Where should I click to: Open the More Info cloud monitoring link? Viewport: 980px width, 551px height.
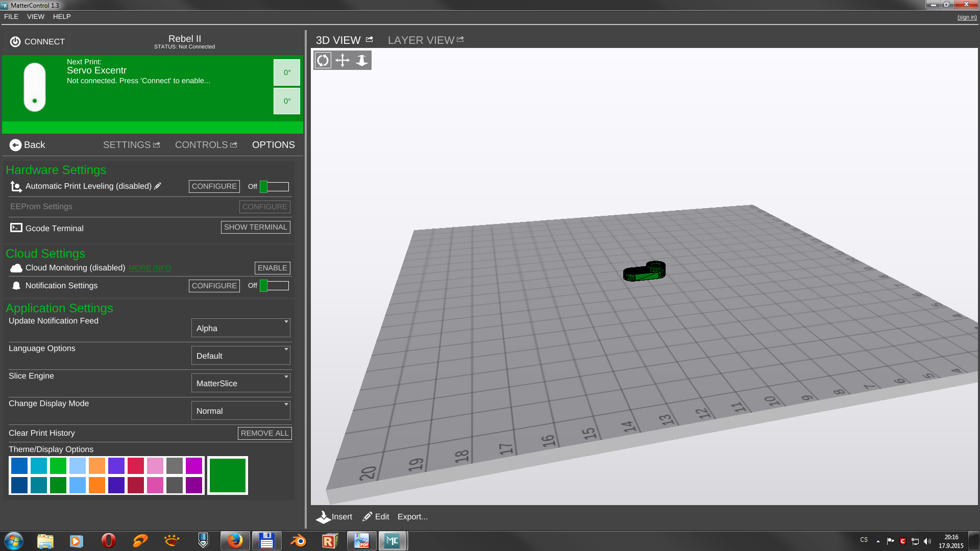(150, 268)
